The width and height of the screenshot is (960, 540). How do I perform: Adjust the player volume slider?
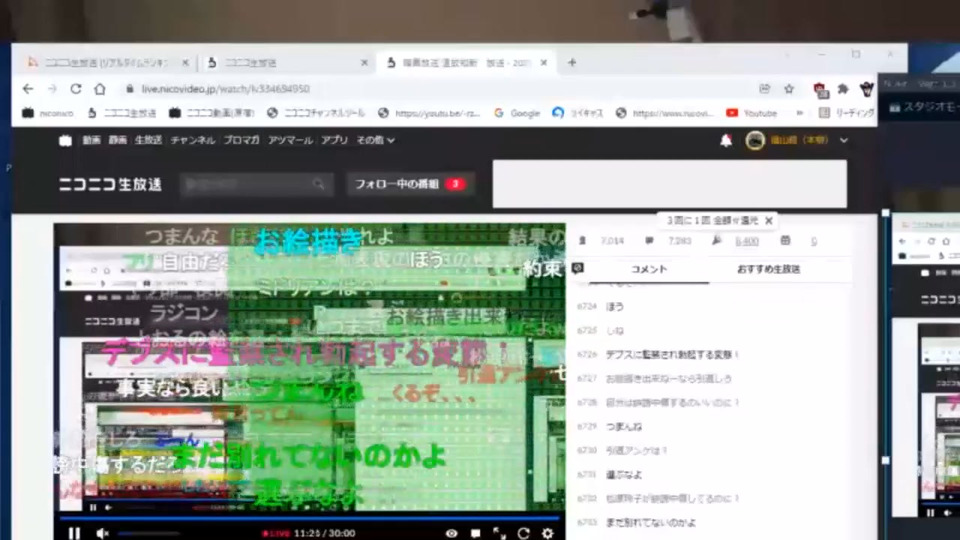pos(149,533)
